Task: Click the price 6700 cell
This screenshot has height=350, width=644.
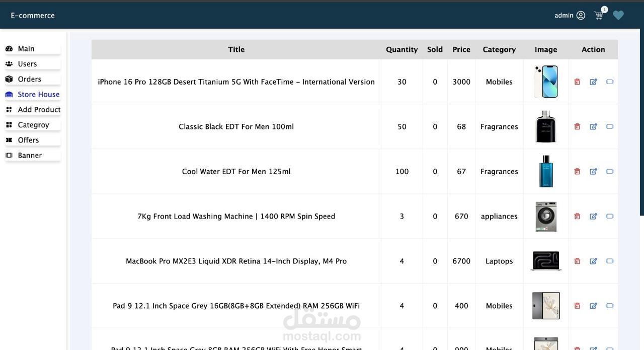Action: 461,261
